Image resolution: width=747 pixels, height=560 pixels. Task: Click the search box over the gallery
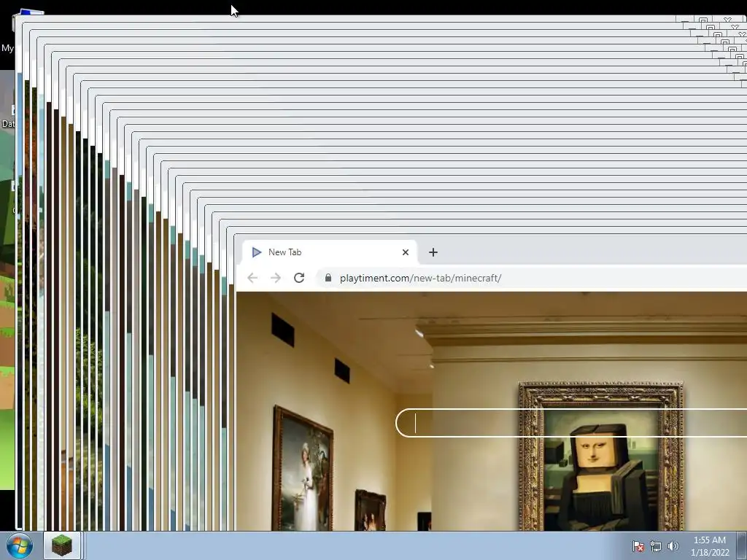click(570, 423)
